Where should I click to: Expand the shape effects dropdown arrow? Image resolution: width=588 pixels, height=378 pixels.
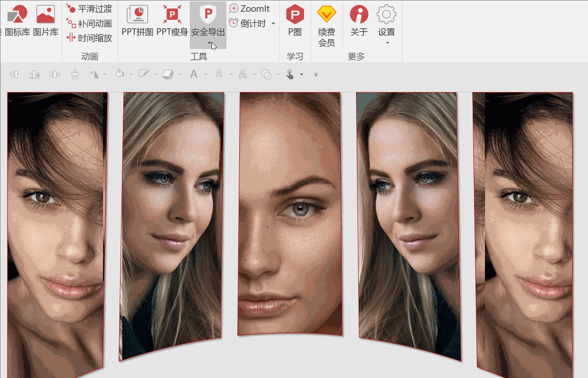pos(180,74)
